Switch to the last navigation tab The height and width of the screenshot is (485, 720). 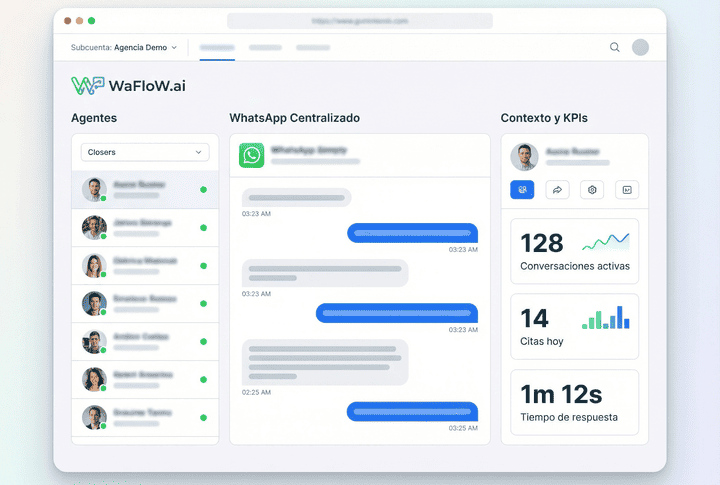coord(313,47)
